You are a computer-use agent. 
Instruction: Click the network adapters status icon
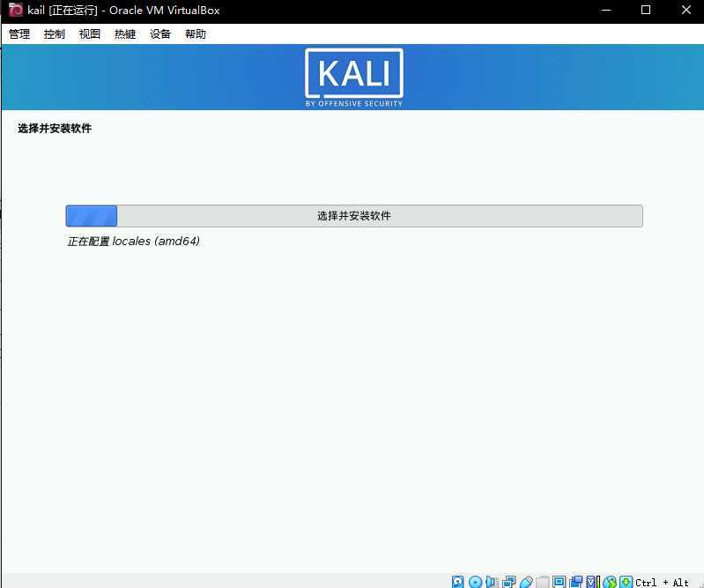coord(509,582)
